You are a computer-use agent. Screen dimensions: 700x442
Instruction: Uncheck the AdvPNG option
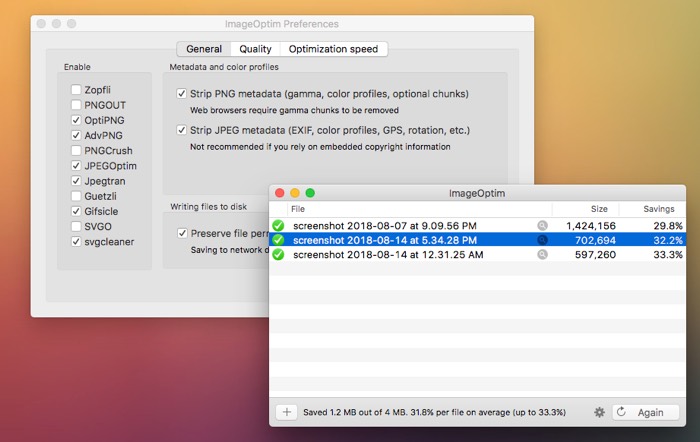76,135
